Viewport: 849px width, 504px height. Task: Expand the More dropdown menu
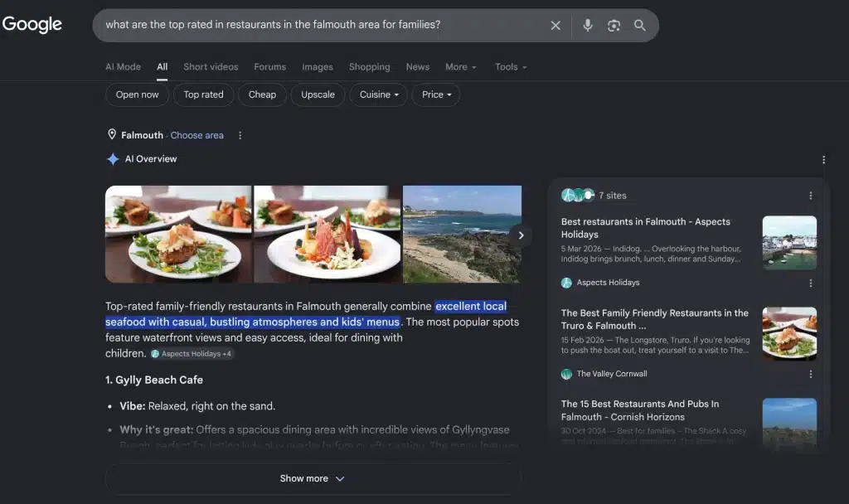(461, 66)
